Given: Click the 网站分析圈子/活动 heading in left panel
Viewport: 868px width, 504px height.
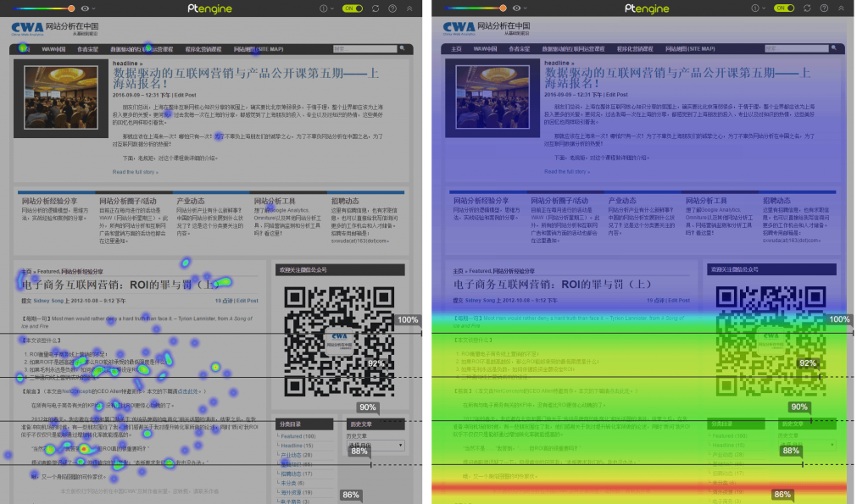Looking at the screenshot, I should click(x=128, y=201).
